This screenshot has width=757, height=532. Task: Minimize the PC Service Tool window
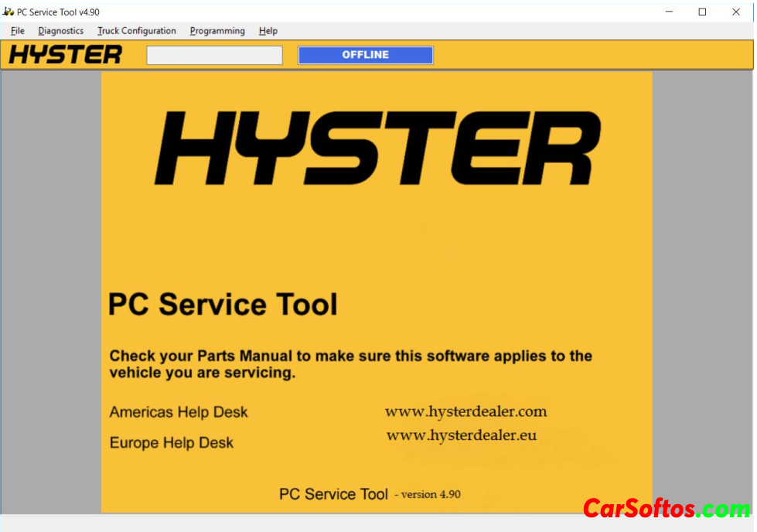point(668,12)
